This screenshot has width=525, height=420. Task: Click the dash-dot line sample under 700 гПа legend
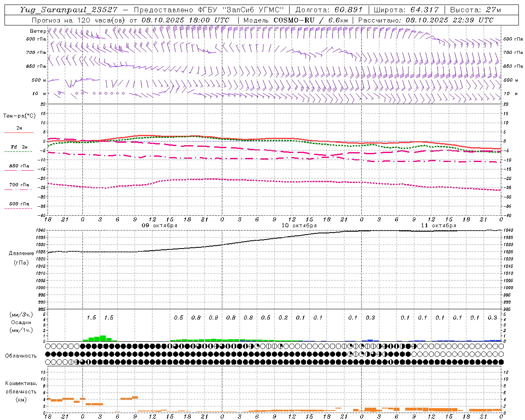click(18, 189)
